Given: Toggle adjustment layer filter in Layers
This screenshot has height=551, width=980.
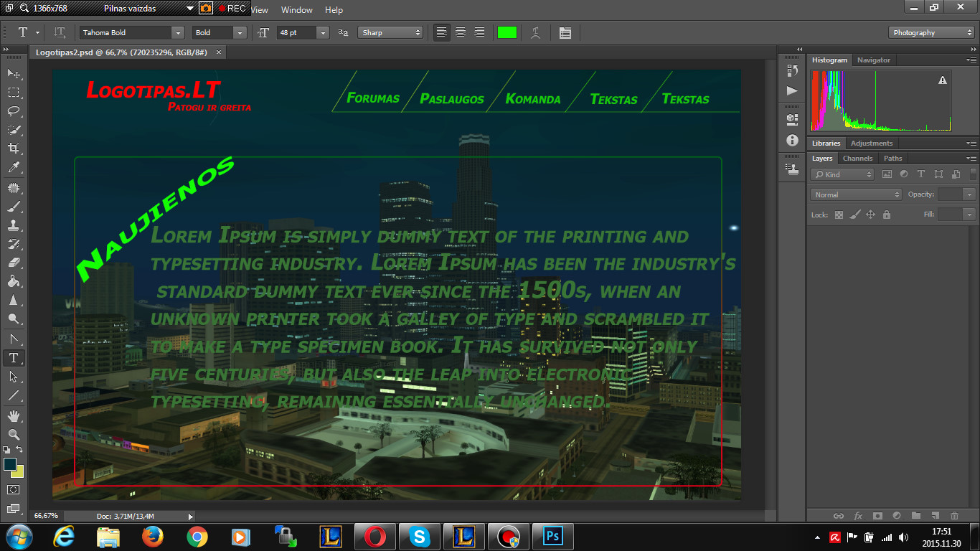Looking at the screenshot, I should coord(904,174).
